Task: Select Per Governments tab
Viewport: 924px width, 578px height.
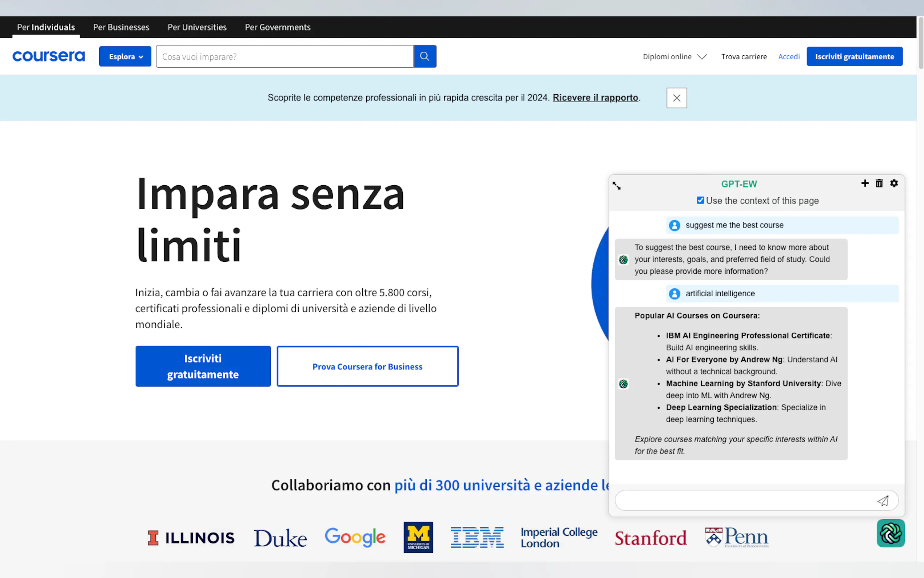Action: click(x=278, y=27)
